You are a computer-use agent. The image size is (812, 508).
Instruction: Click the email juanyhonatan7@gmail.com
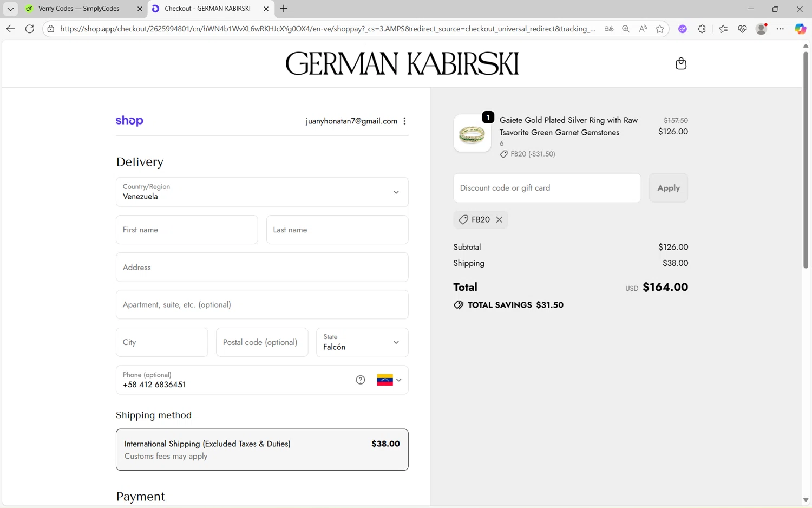(x=351, y=121)
